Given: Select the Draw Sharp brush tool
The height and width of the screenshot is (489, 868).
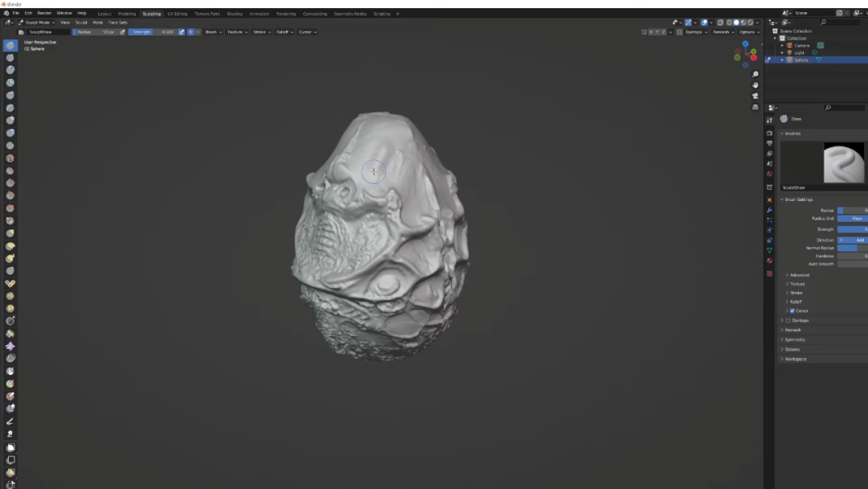Looking at the screenshot, I should tap(10, 58).
